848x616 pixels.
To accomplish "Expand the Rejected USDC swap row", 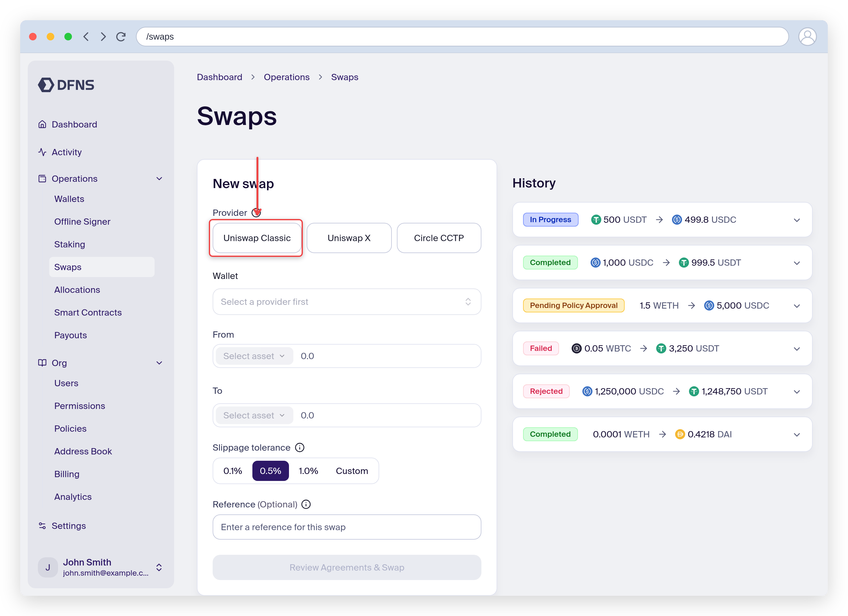I will coord(797,392).
